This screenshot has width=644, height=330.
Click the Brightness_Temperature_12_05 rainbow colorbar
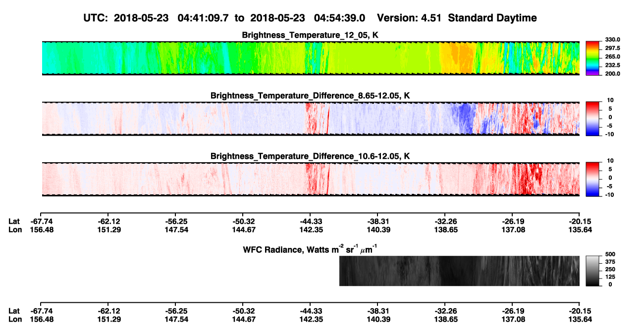click(592, 58)
